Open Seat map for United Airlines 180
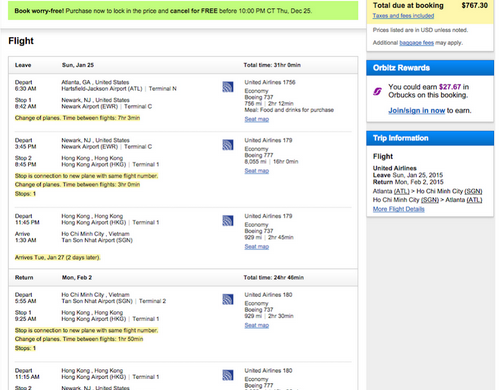Image resolution: width=500 pixels, height=390 pixels. [257, 325]
